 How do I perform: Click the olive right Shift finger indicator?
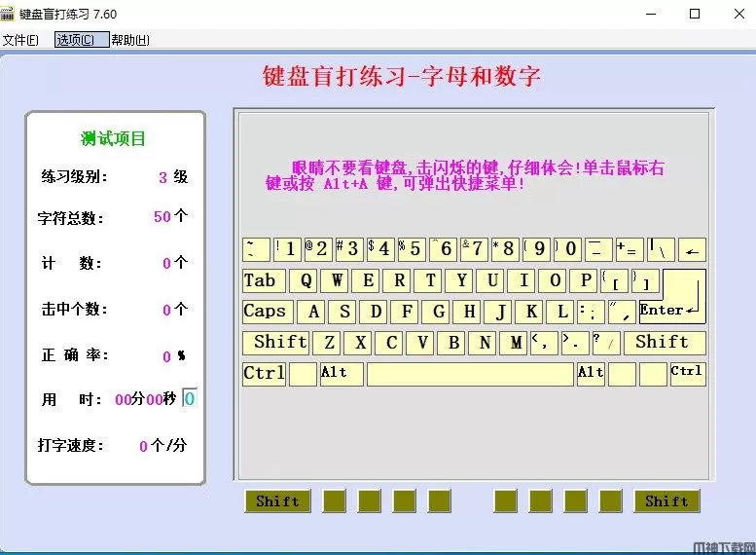click(667, 501)
